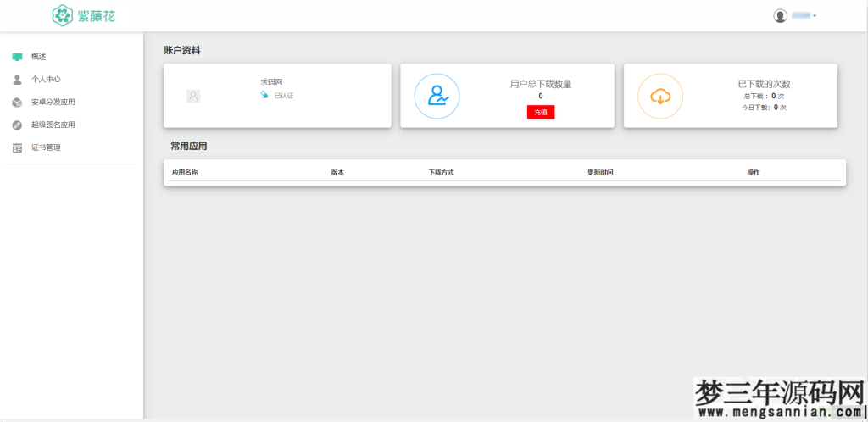Click the person icon beside 个人中心
Viewport: 868px width, 422px height.
pos(17,80)
